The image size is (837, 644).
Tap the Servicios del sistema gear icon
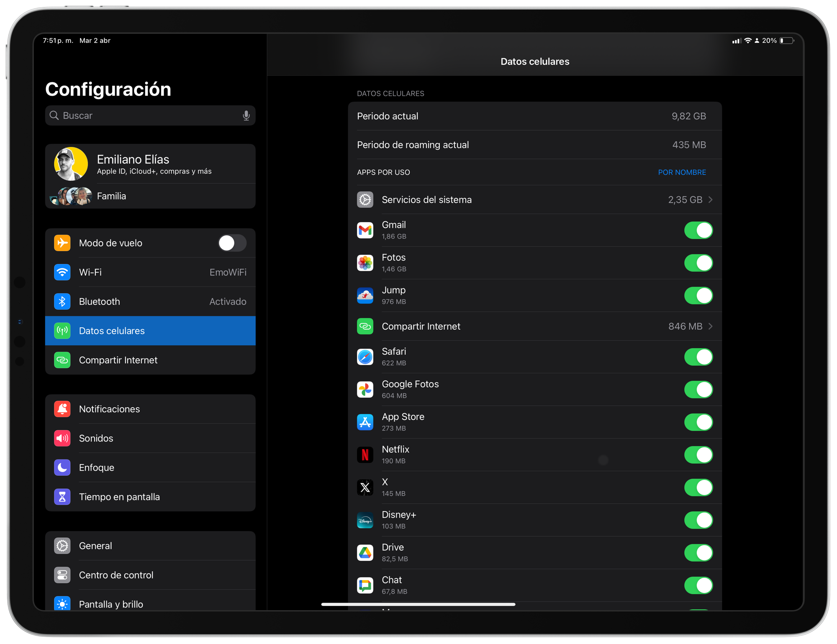click(x=365, y=200)
